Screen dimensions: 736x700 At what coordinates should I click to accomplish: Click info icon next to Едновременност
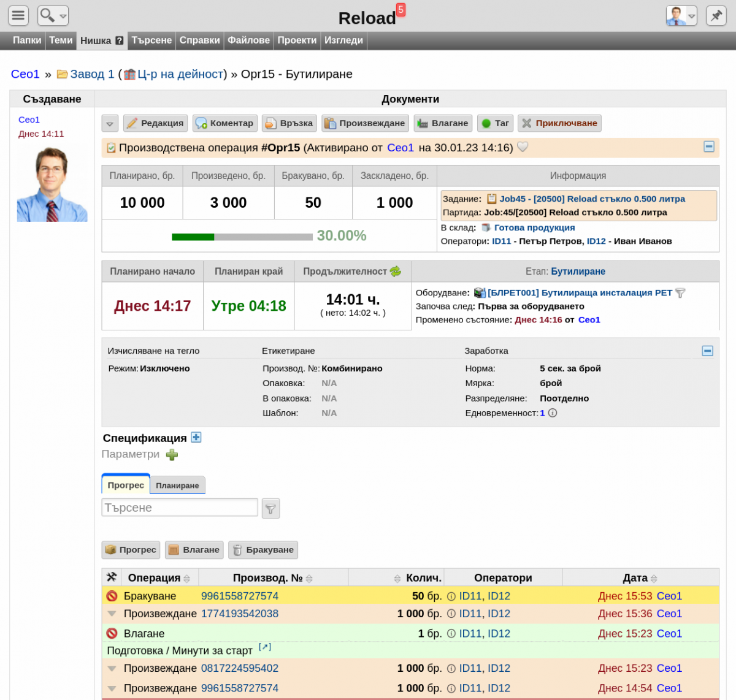[553, 413]
